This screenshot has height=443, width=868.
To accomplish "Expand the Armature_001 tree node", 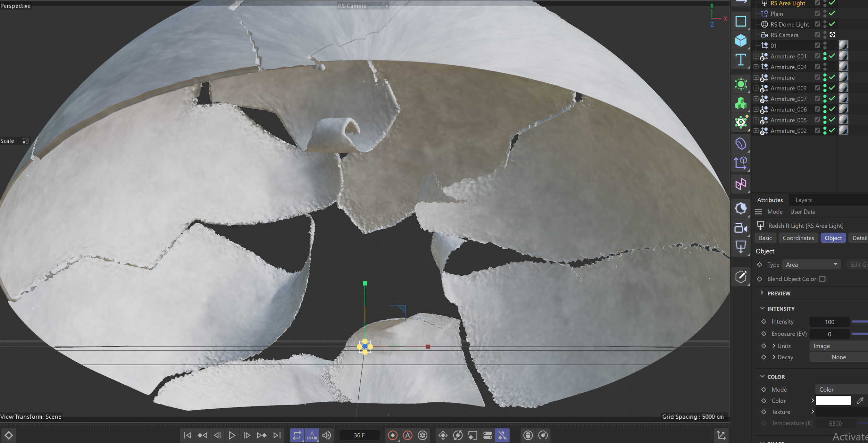I will coord(756,56).
